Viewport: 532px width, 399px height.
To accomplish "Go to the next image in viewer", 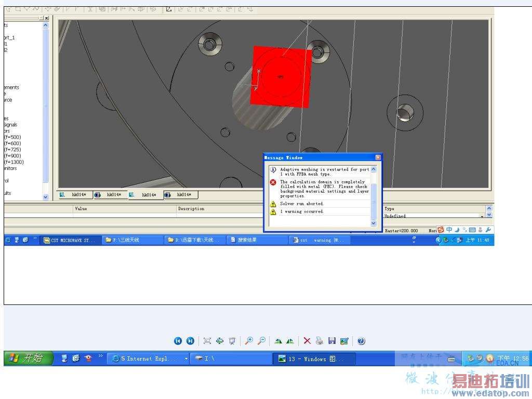I will (190, 341).
